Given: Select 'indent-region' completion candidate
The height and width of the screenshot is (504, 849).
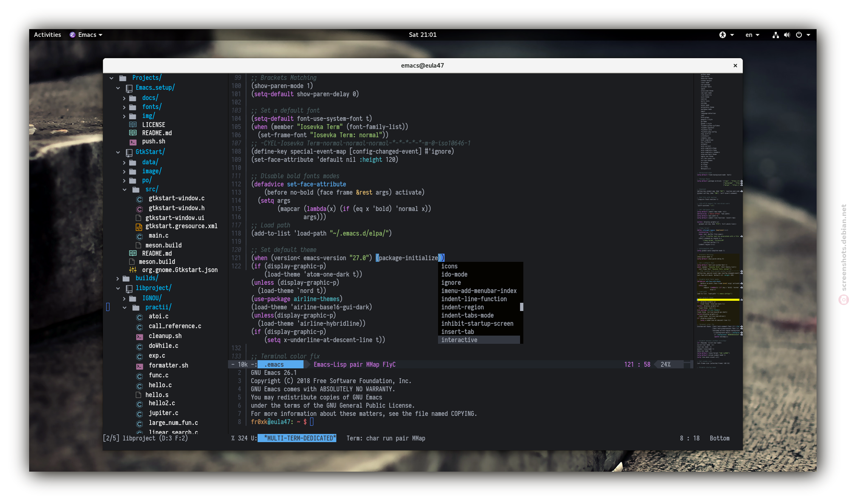Looking at the screenshot, I should tap(479, 307).
